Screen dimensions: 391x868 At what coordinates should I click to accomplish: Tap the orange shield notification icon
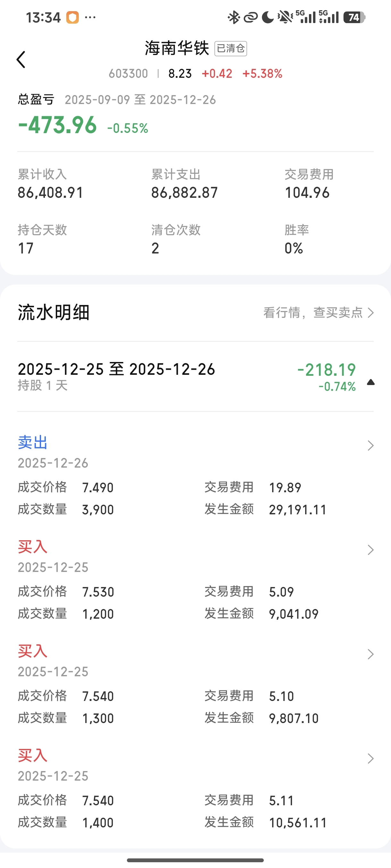(72, 18)
